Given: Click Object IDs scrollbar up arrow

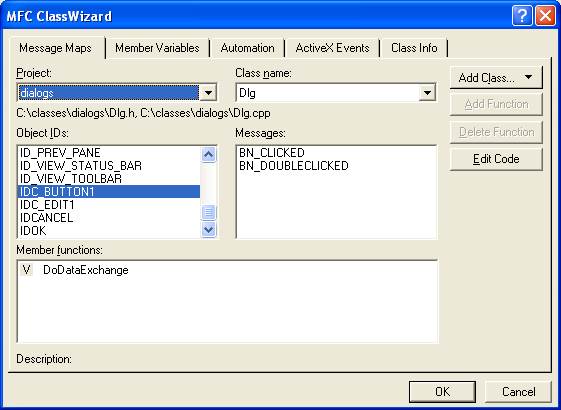Looking at the screenshot, I should (208, 155).
